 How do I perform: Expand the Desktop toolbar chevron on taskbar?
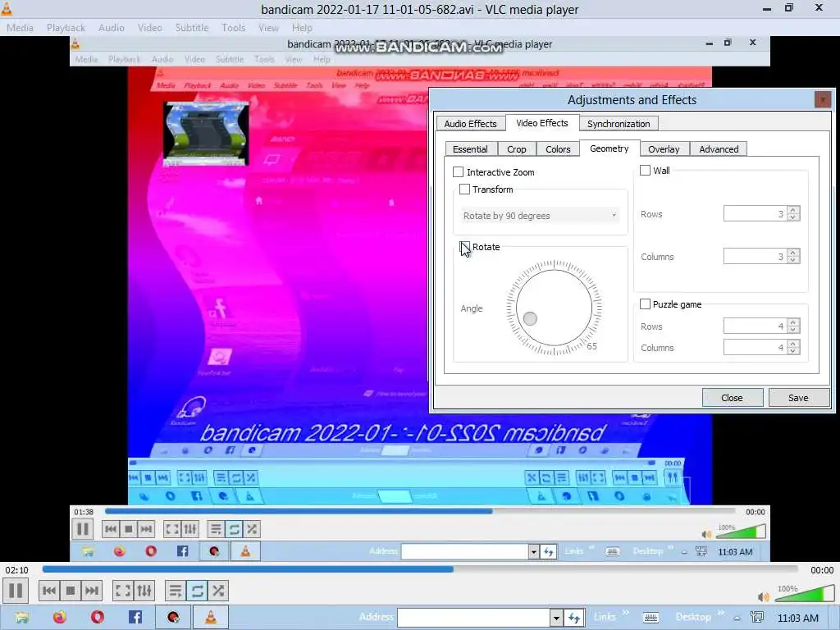pyautogui.click(x=720, y=613)
